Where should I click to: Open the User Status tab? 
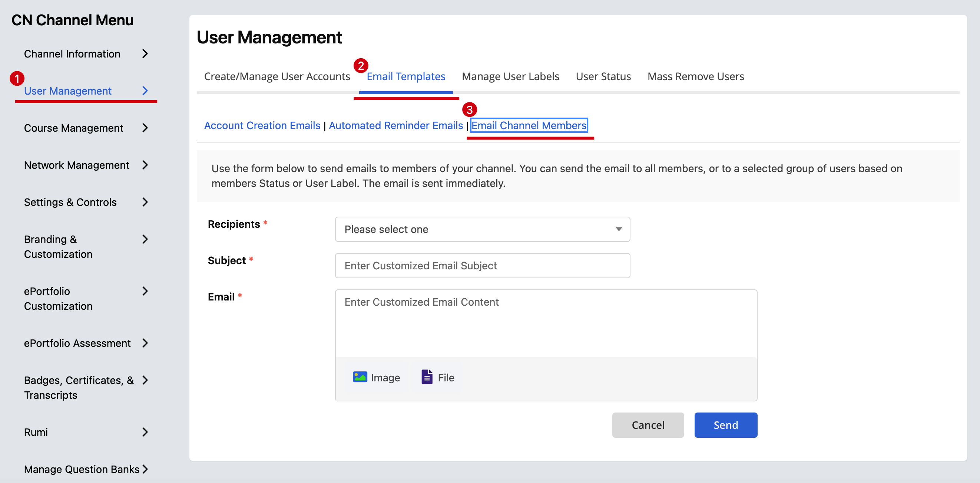point(603,76)
